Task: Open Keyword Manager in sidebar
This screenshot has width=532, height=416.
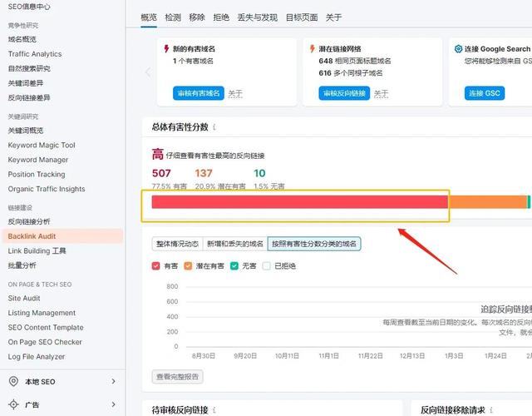Action: 38,160
